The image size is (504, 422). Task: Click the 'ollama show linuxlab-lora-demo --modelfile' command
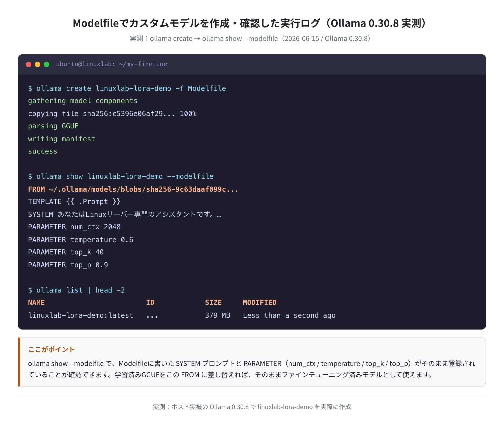[121, 177]
